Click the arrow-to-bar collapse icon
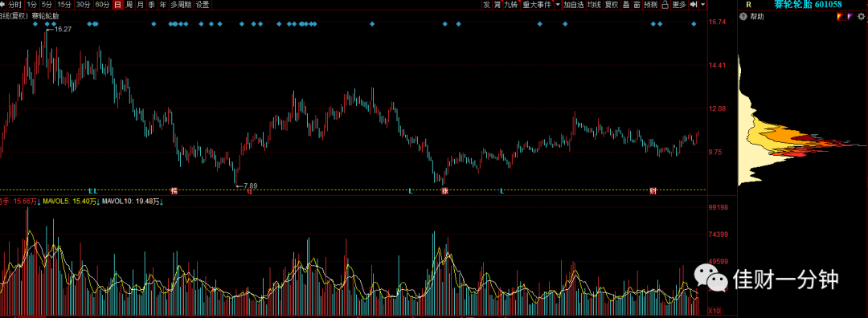Image resolution: width=868 pixels, height=318 pixels. 693,5
